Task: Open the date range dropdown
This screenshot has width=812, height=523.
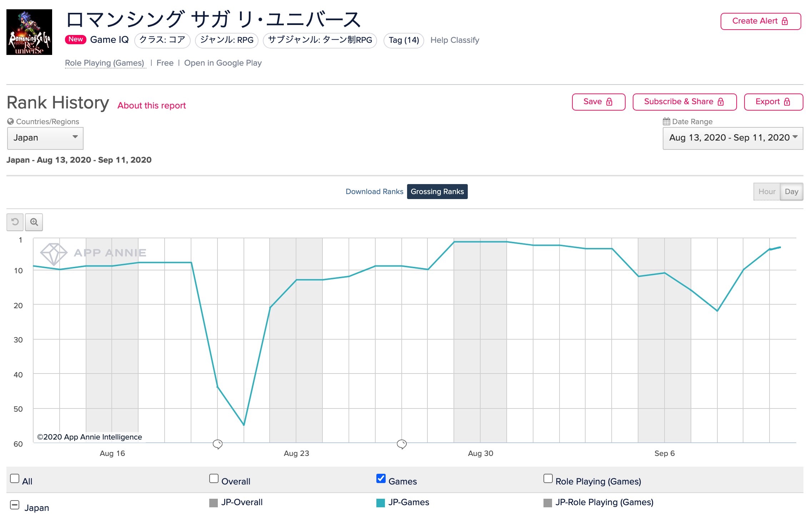Action: (x=733, y=138)
